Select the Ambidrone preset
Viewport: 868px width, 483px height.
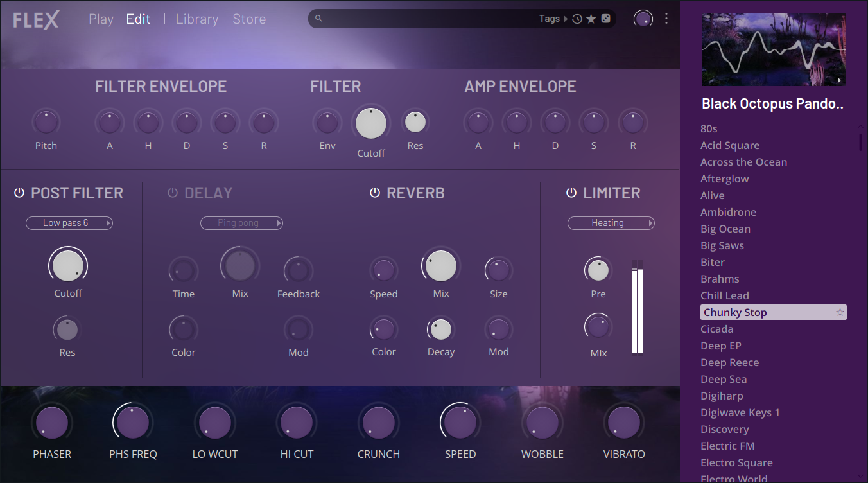click(729, 213)
